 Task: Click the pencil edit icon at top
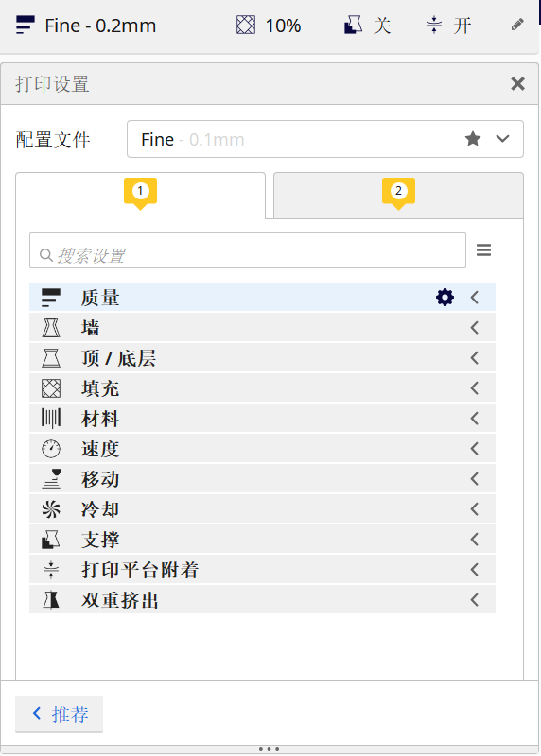coord(517,25)
